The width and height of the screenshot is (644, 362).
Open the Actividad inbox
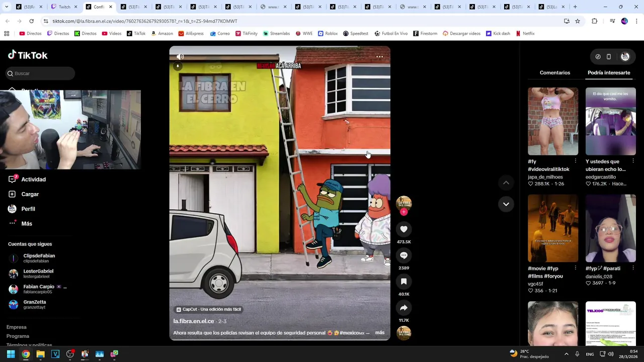click(x=27, y=179)
